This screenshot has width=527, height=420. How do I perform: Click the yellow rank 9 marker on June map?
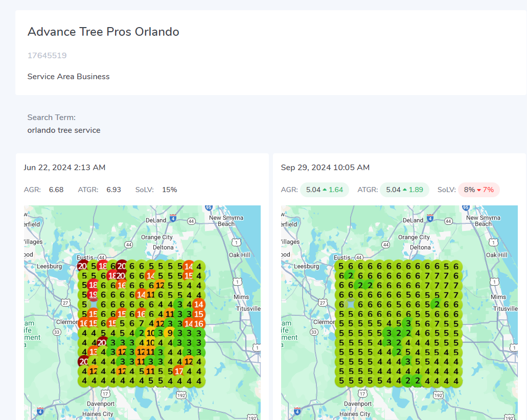tap(170, 333)
